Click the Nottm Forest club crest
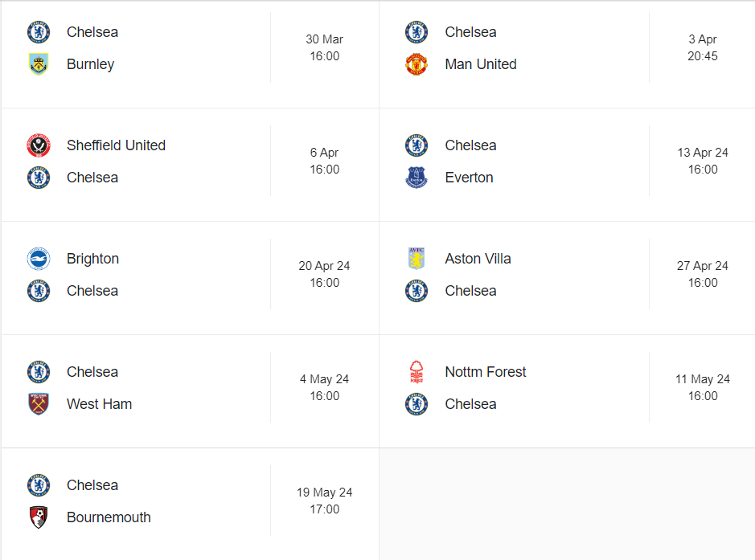 (x=416, y=372)
